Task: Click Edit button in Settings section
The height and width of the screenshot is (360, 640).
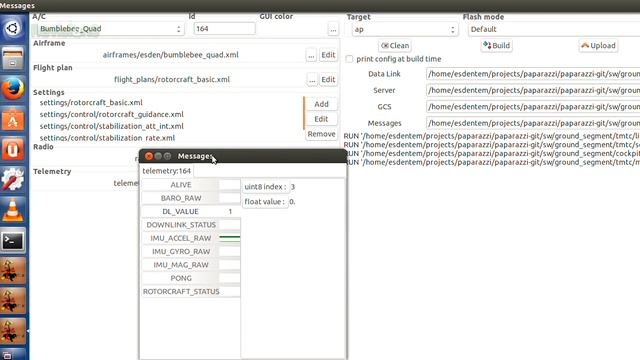Action: coord(321,119)
